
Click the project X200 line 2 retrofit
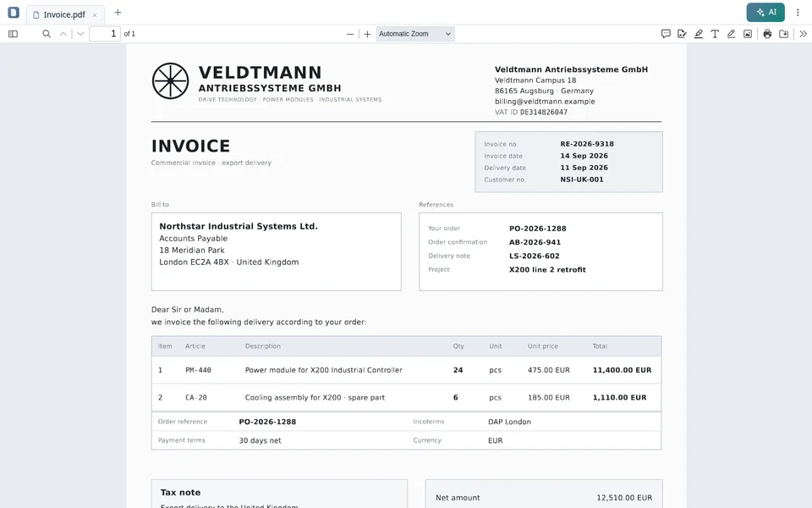pyautogui.click(x=547, y=269)
